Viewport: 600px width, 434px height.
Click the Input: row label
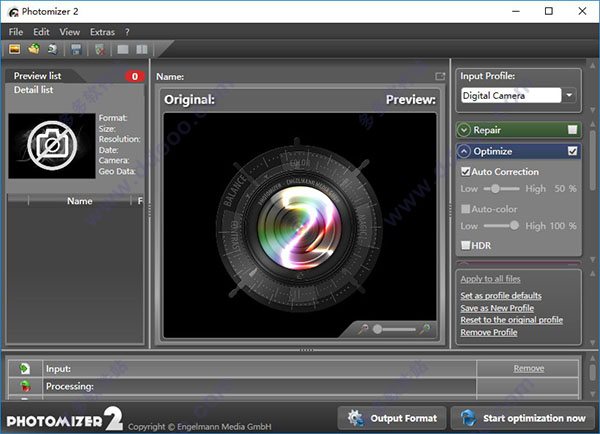click(58, 369)
